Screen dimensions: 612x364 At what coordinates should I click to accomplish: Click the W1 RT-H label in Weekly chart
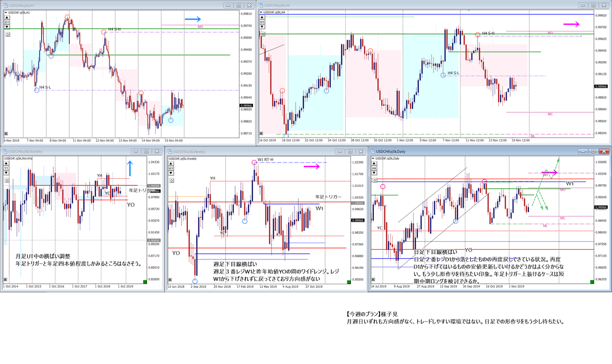(x=266, y=161)
